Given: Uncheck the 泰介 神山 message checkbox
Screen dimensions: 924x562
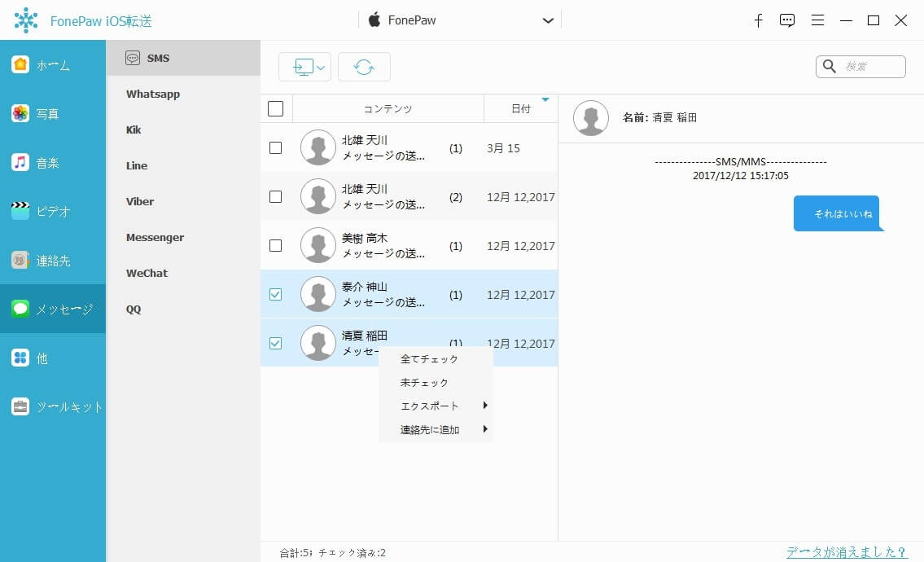Looking at the screenshot, I should tap(275, 294).
